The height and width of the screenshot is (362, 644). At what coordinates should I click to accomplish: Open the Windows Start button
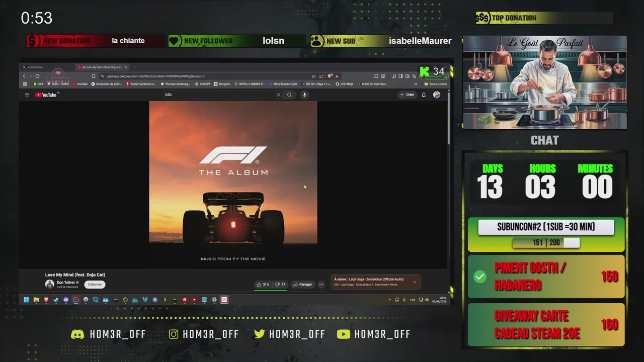[x=26, y=300]
